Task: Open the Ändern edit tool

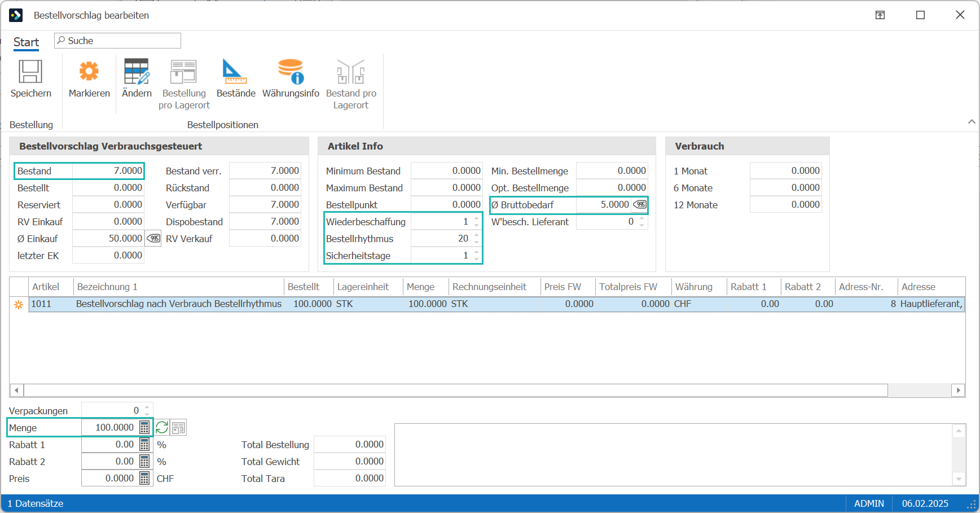Action: pyautogui.click(x=137, y=72)
